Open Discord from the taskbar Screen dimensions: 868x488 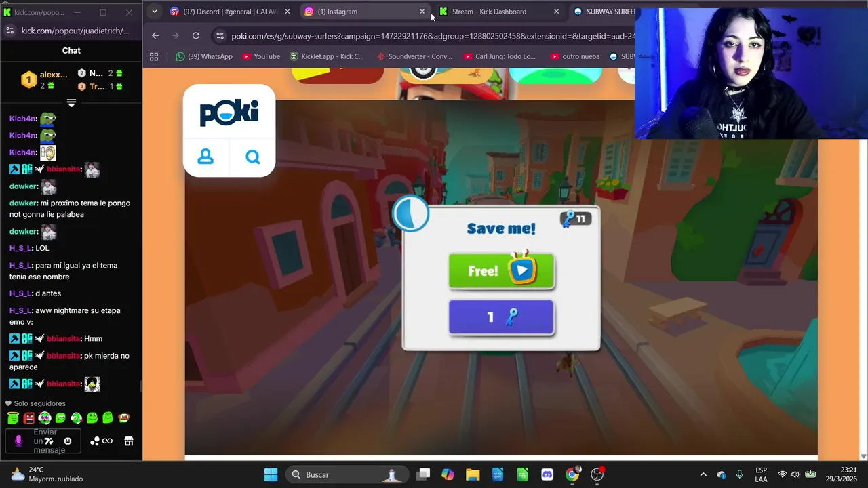[547, 474]
